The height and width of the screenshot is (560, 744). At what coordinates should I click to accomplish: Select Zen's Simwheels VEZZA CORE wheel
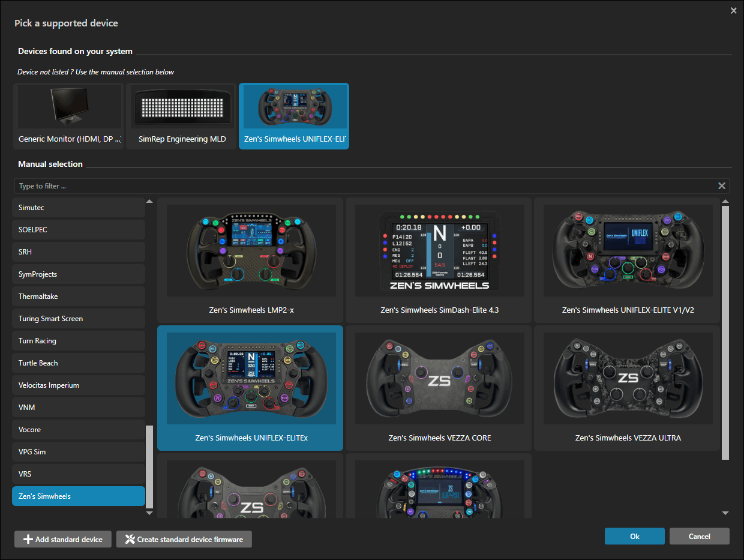(439, 379)
